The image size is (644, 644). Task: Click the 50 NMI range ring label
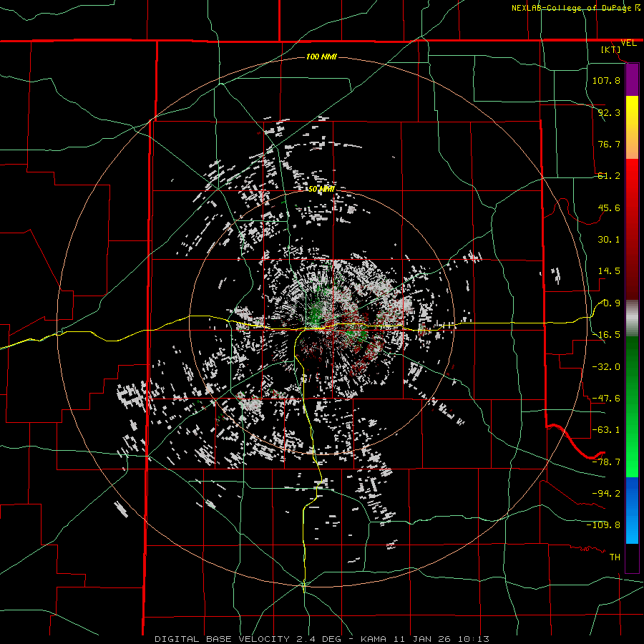coord(321,190)
